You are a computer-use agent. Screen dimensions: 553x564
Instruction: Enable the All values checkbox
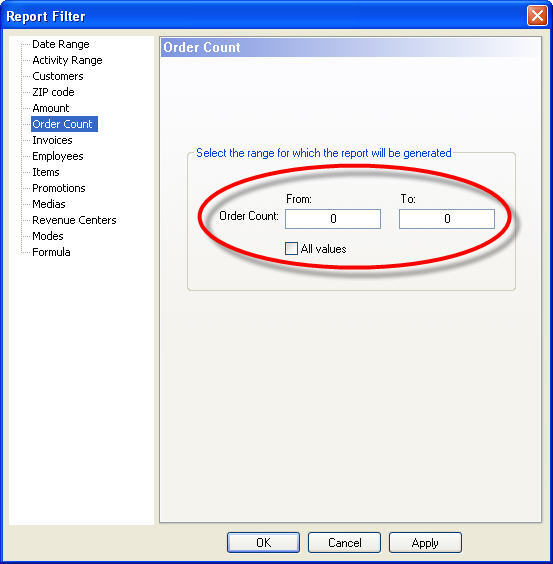pos(291,249)
